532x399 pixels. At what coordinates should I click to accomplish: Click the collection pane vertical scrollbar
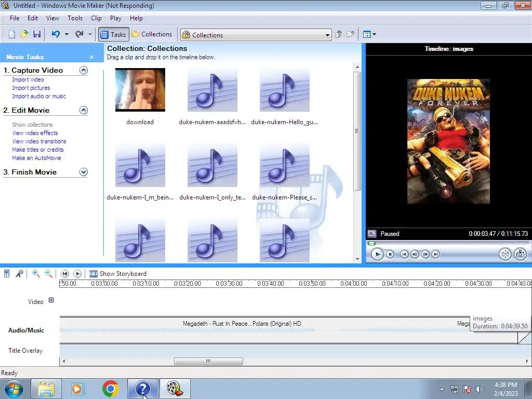coord(357,131)
